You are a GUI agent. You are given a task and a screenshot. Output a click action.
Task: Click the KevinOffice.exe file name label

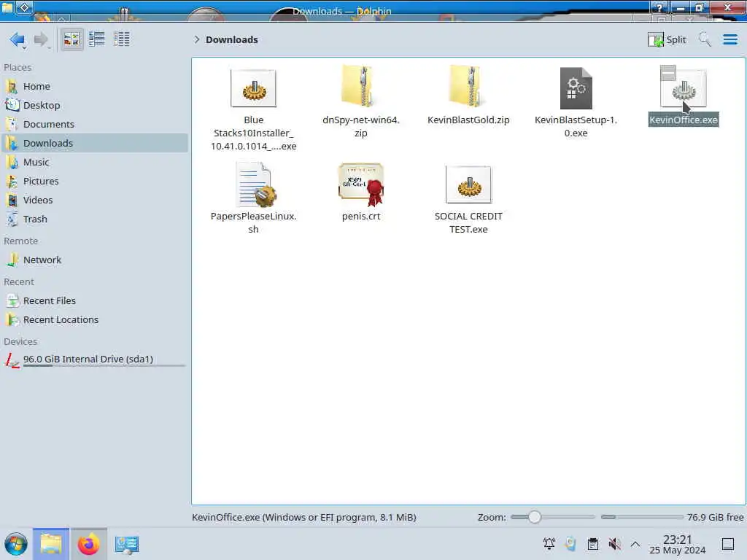click(683, 120)
